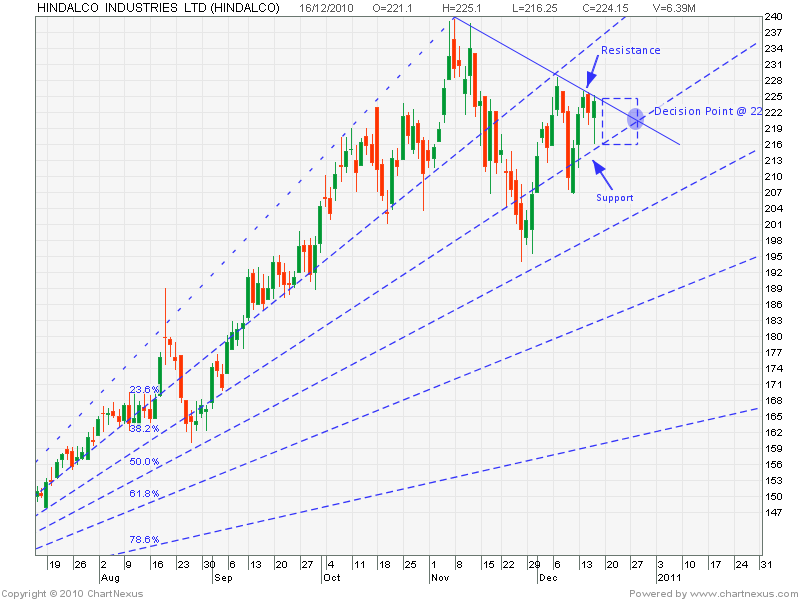Click the decision point circle marker
Viewport: 800px width, 600px height.
[x=634, y=119]
